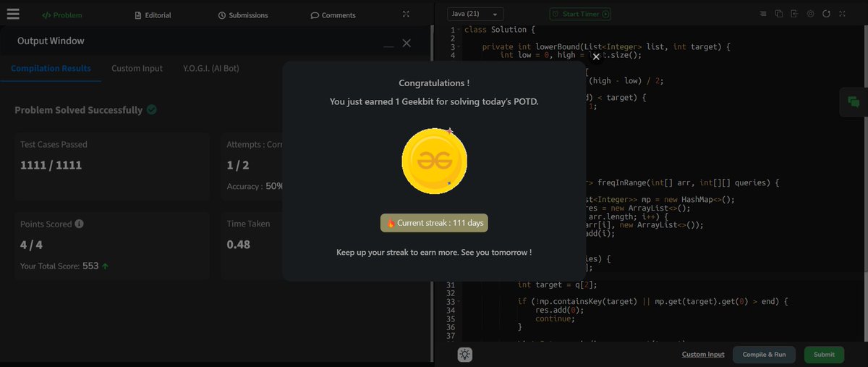The height and width of the screenshot is (367, 868).
Task: Expand problem panel to fullscreen
Action: (406, 14)
